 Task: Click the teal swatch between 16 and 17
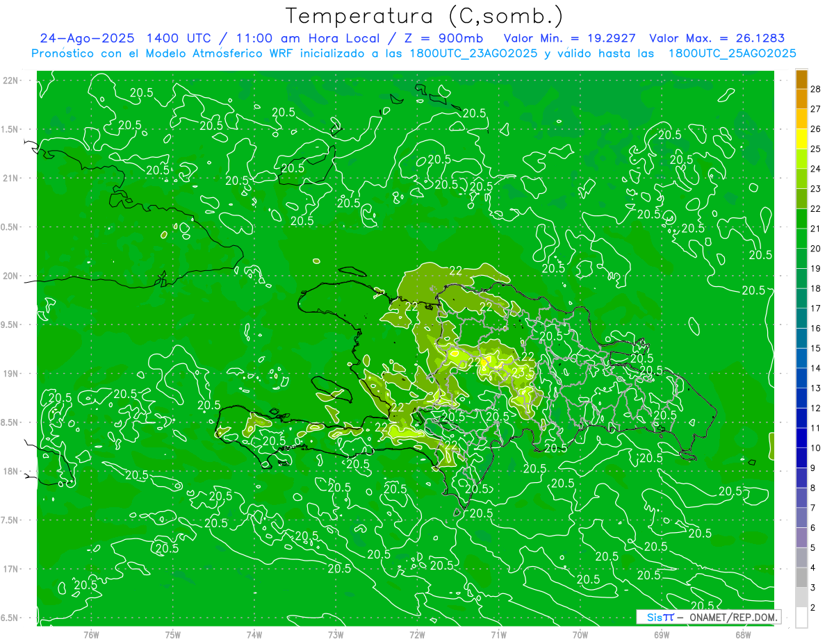(801, 318)
